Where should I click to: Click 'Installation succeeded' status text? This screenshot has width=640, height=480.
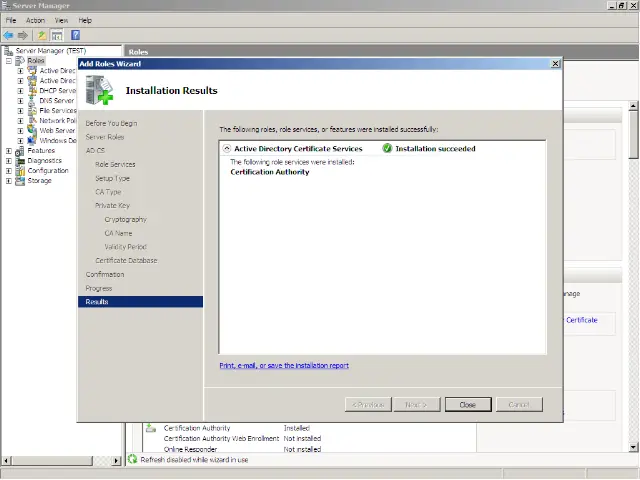coord(435,149)
